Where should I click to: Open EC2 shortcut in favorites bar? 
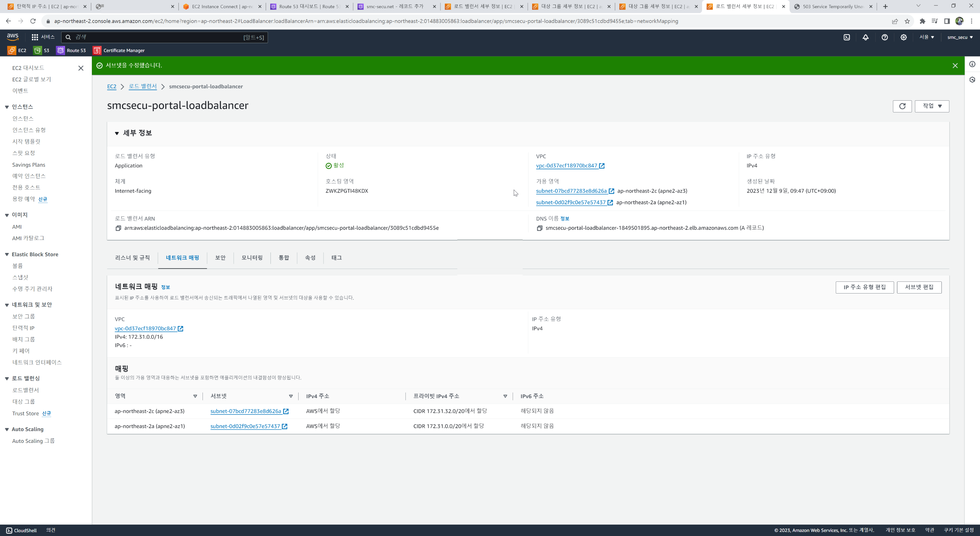click(x=17, y=50)
